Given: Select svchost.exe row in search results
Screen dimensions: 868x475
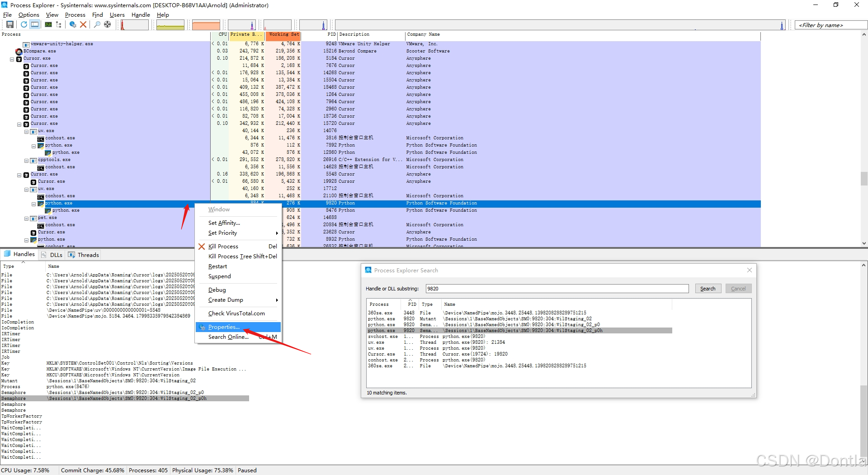Looking at the screenshot, I should point(519,337).
